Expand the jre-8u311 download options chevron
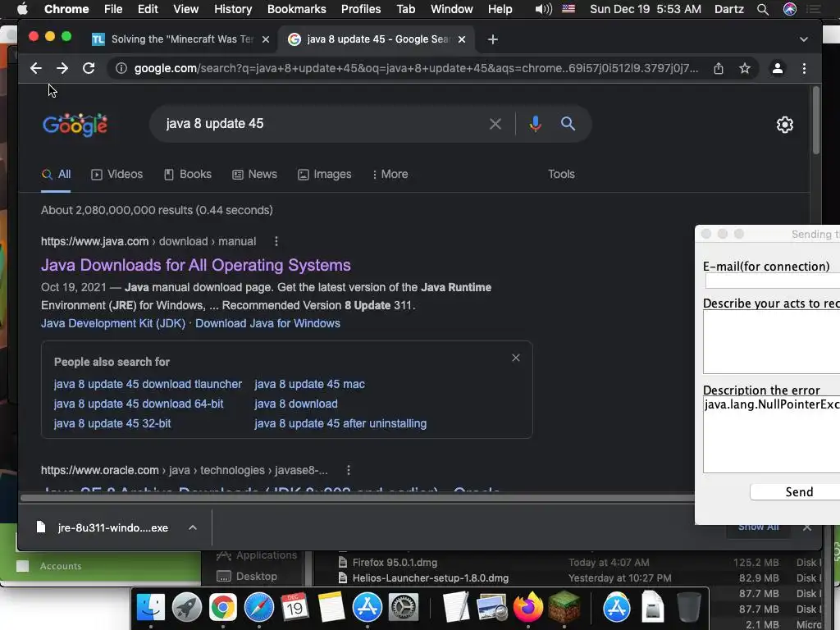This screenshot has height=630, width=840. (x=193, y=527)
